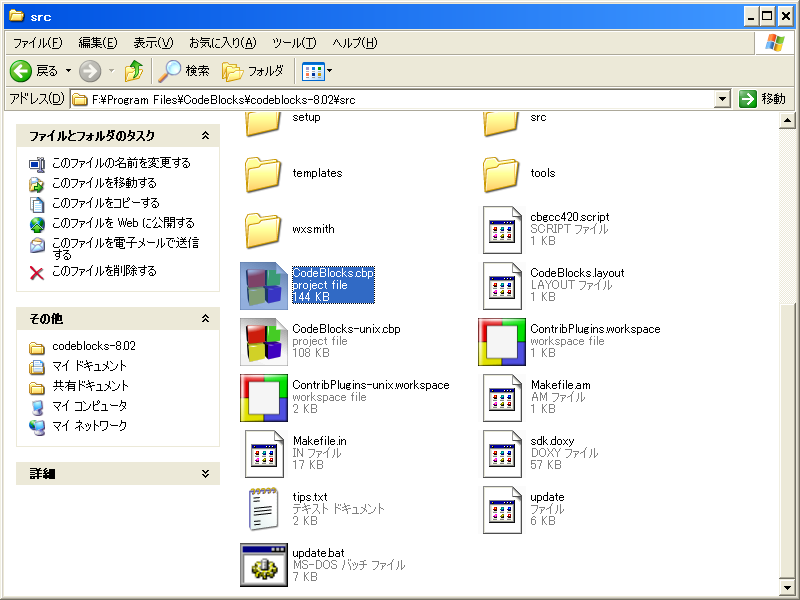Viewport: 800px width, 600px height.
Task: Click the e-mail envelope task icon
Action: tap(37, 245)
